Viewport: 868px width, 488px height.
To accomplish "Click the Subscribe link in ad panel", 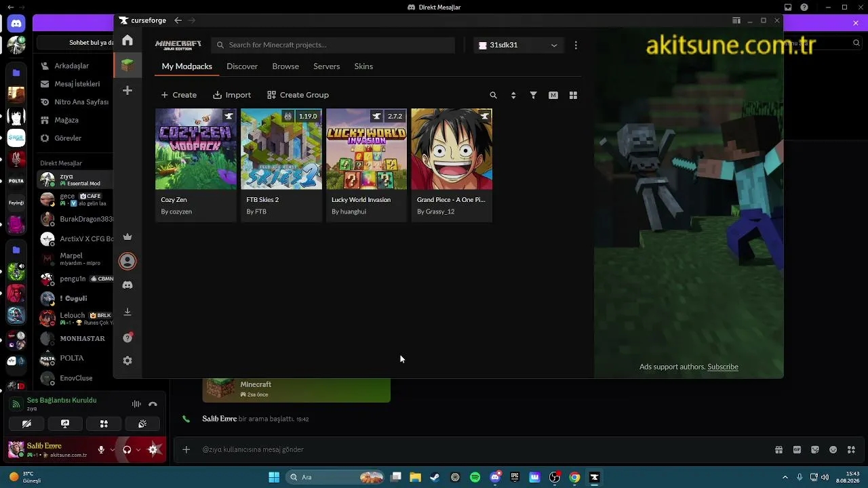I will tap(723, 367).
